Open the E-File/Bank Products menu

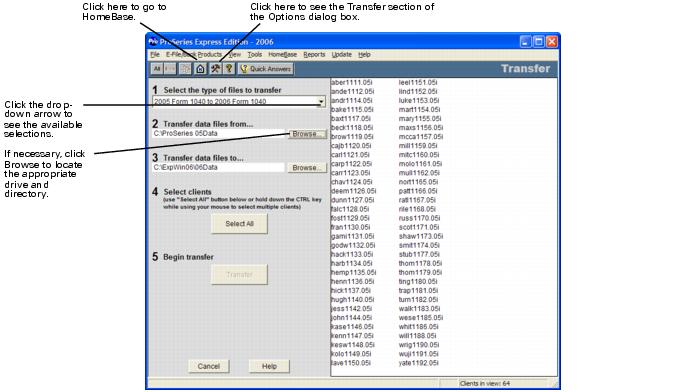(194, 54)
